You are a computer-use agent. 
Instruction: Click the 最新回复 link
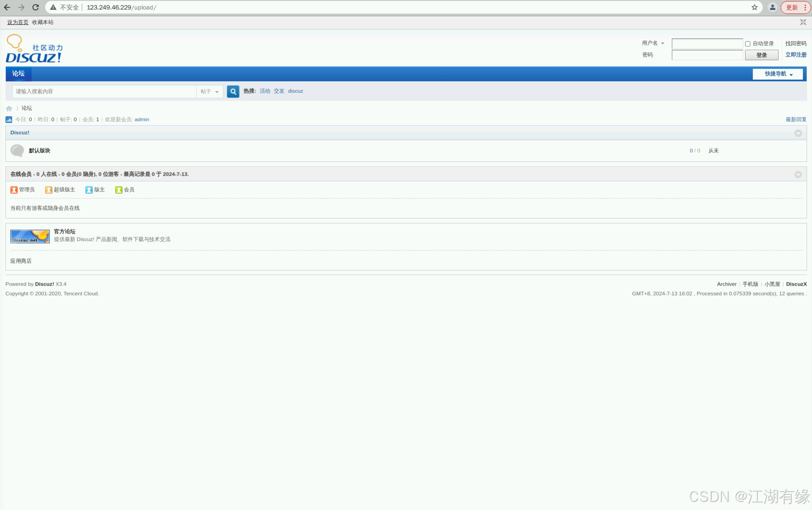click(x=796, y=119)
